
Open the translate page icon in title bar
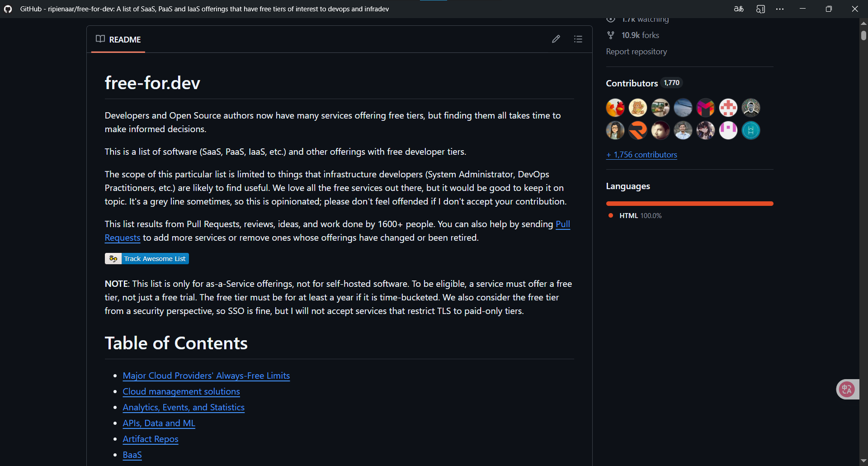pyautogui.click(x=739, y=9)
